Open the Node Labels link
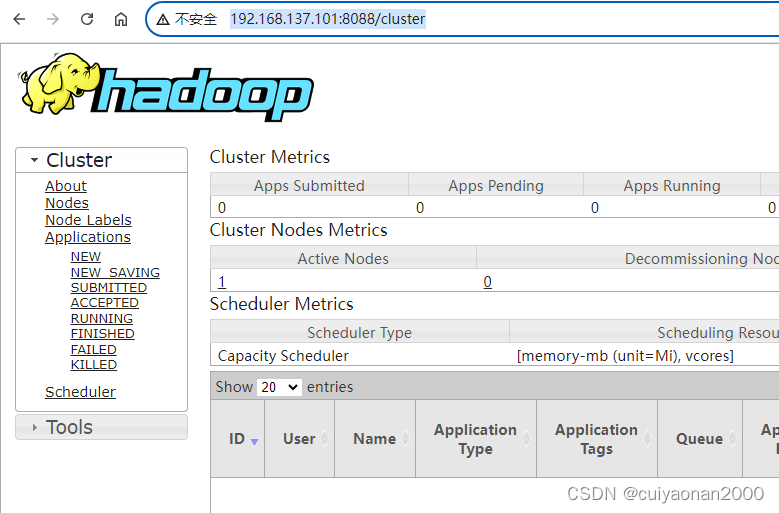This screenshot has height=513, width=779. point(88,220)
